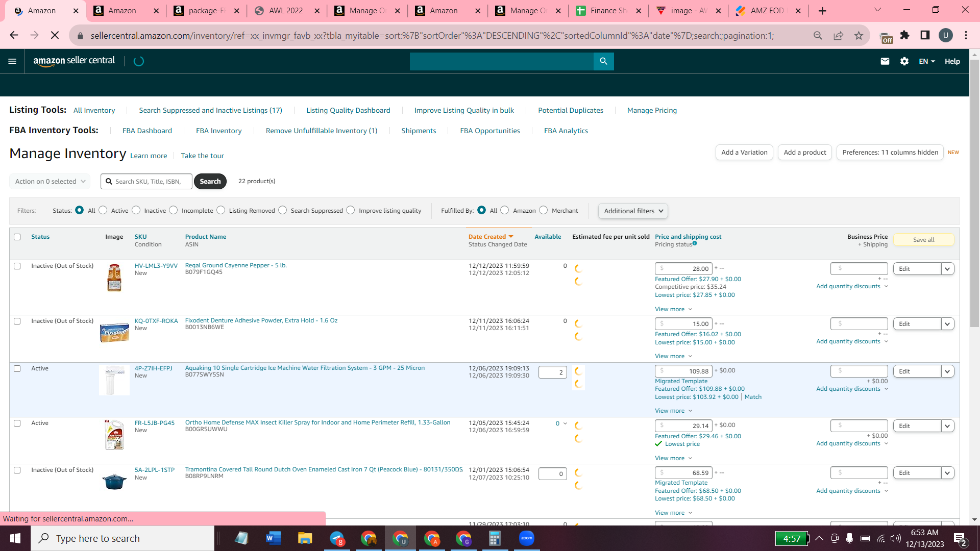Viewport: 980px width, 551px height.
Task: Tick the select-all checkbox in table header
Action: click(x=17, y=237)
